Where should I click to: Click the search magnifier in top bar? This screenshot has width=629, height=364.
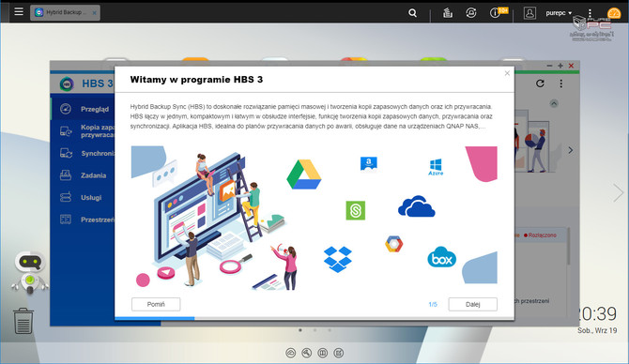coord(412,13)
